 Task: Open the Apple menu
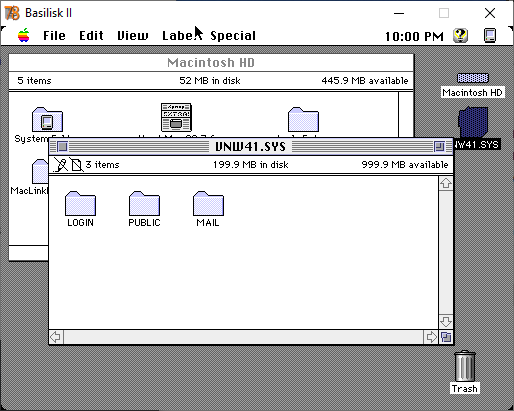click(24, 35)
